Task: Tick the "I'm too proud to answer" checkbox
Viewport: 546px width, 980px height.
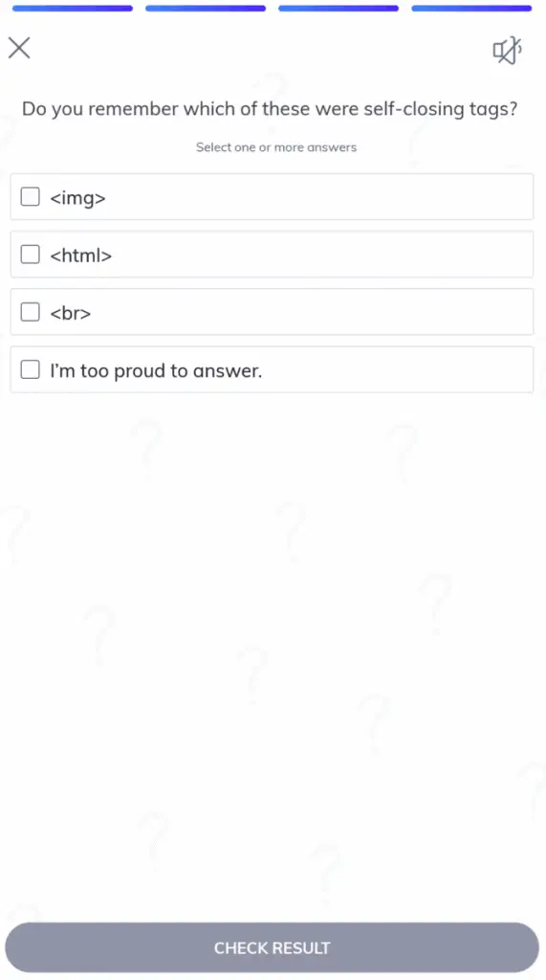Action: (30, 369)
